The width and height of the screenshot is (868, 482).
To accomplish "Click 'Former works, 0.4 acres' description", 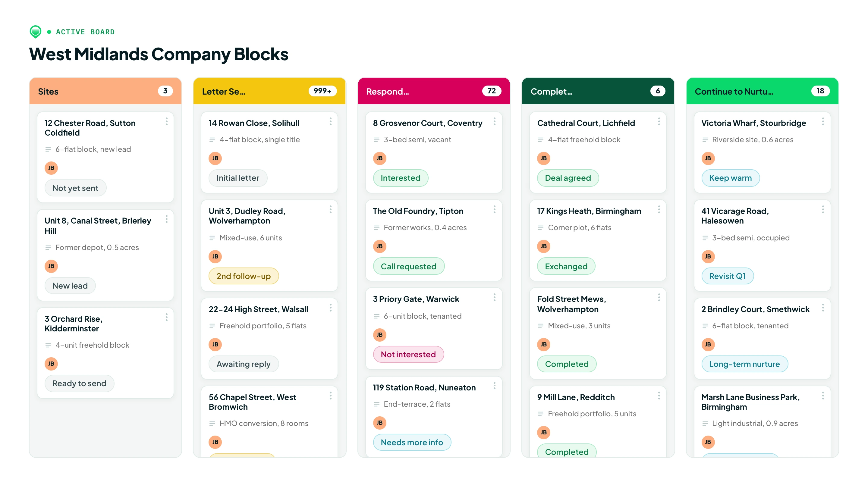I will tap(425, 227).
